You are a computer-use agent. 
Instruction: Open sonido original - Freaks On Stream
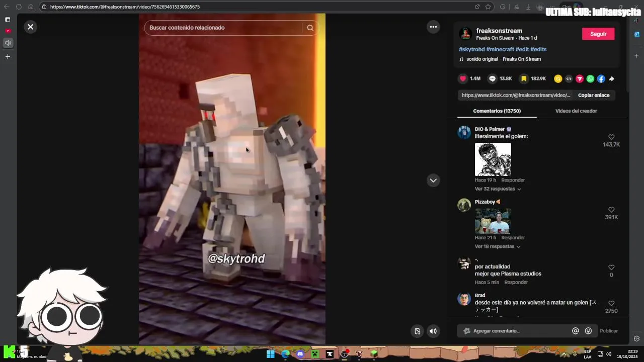(503, 59)
